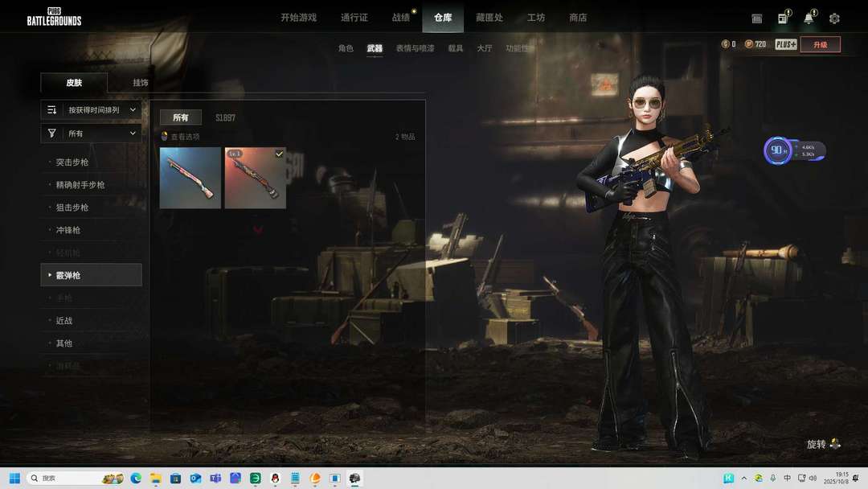The width and height of the screenshot is (868, 489).
Task: Click the 旋转 rotate character control
Action: pos(824,444)
